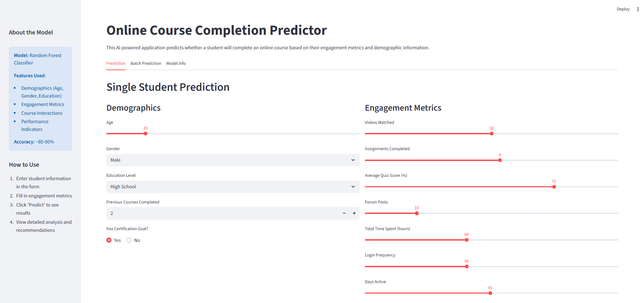The image size is (644, 303).
Task: Click the Login Frequency slider handle
Action: tap(466, 267)
